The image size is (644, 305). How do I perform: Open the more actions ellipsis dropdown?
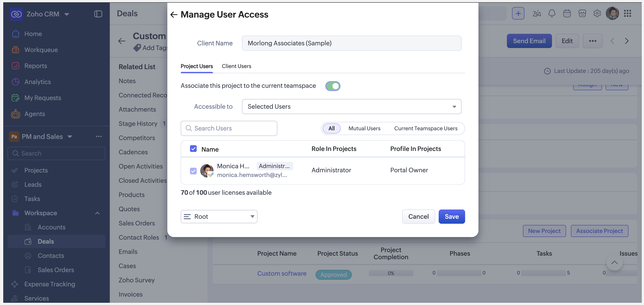[592, 41]
